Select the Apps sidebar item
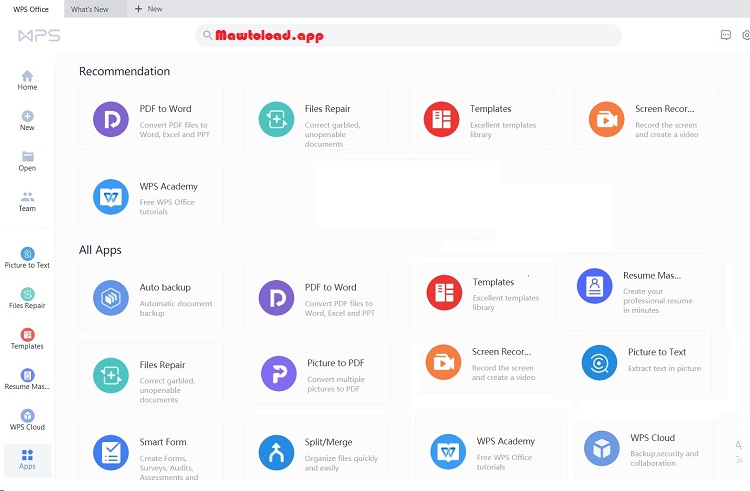750x491 pixels. coord(27,460)
